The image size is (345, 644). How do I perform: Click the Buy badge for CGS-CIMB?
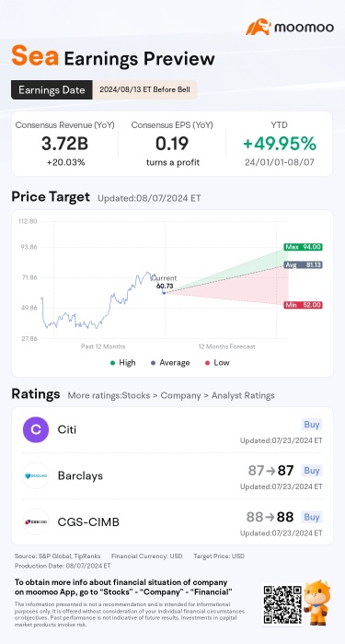312,517
